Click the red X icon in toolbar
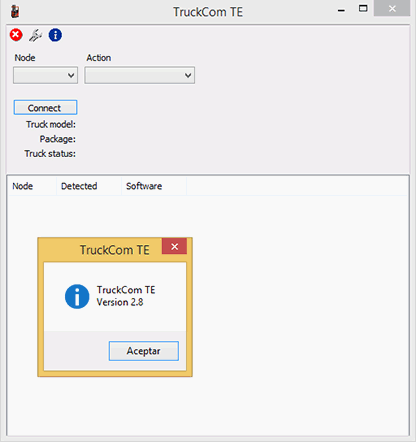Image resolution: width=416 pixels, height=442 pixels. (x=16, y=35)
